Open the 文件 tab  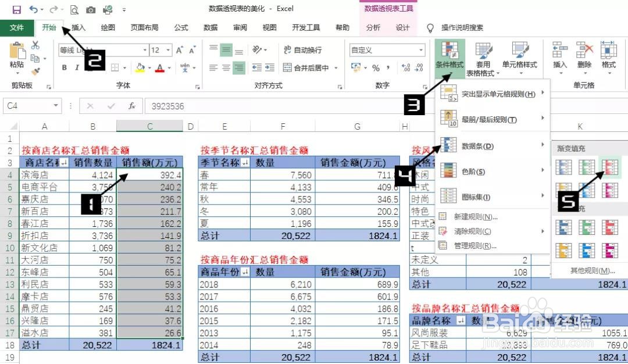[x=16, y=28]
